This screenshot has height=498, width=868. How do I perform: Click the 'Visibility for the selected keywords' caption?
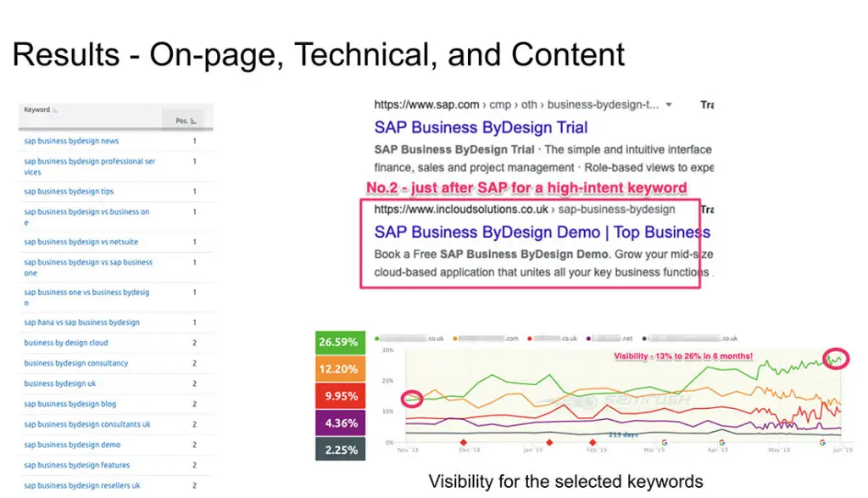[565, 481]
